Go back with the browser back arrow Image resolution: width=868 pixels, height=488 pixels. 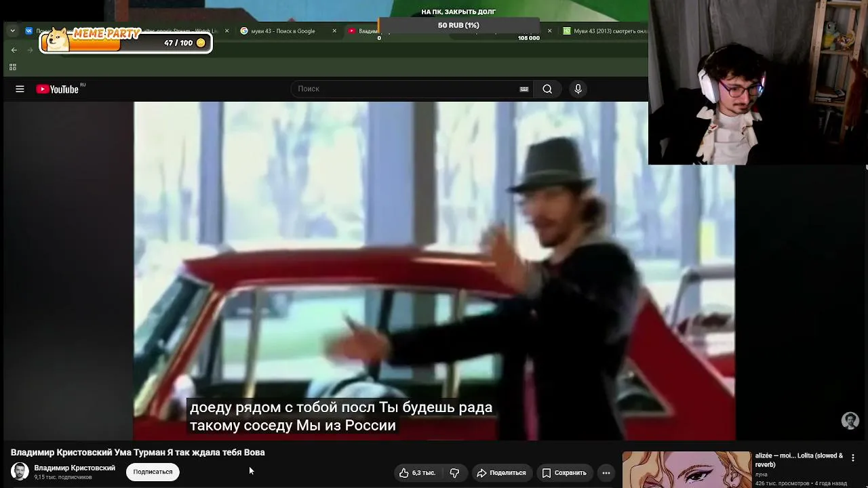14,50
